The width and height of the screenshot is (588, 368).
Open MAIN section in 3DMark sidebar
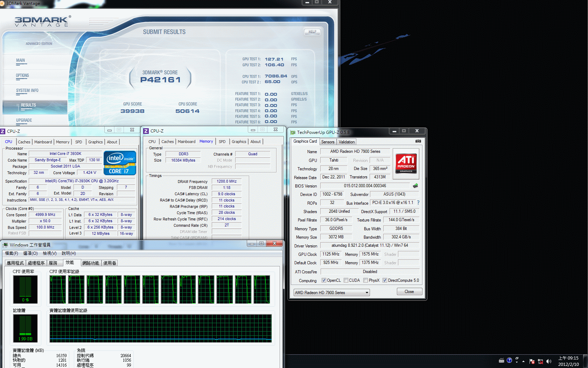pyautogui.click(x=21, y=61)
